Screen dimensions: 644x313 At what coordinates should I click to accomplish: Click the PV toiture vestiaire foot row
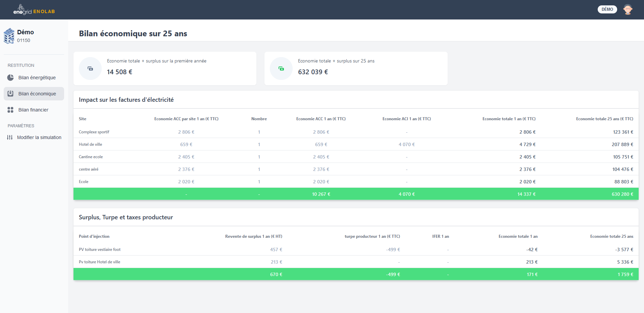100,250
